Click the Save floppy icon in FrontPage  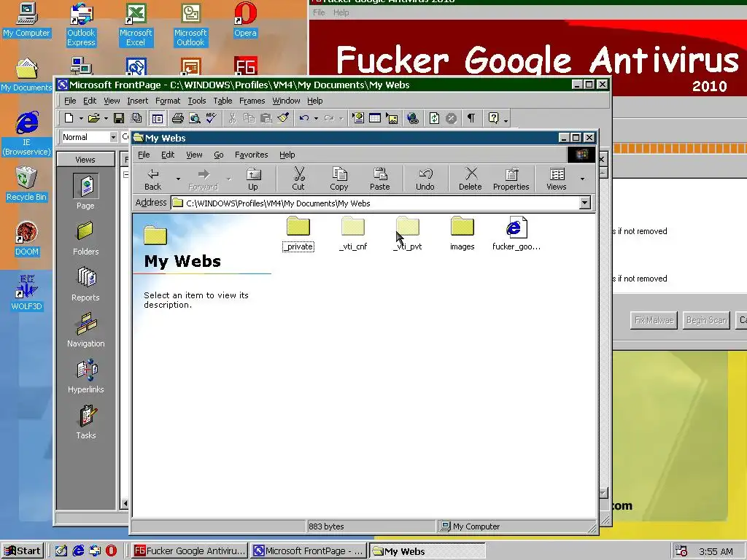[x=119, y=117]
